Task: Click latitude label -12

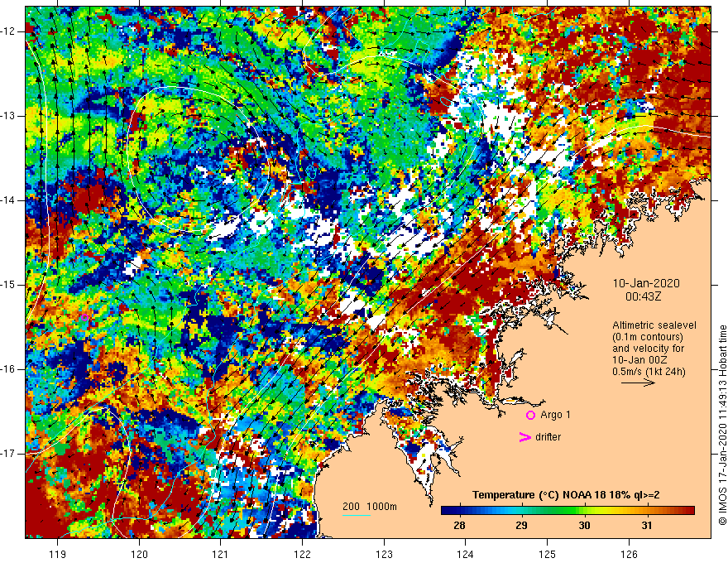Action: point(8,31)
